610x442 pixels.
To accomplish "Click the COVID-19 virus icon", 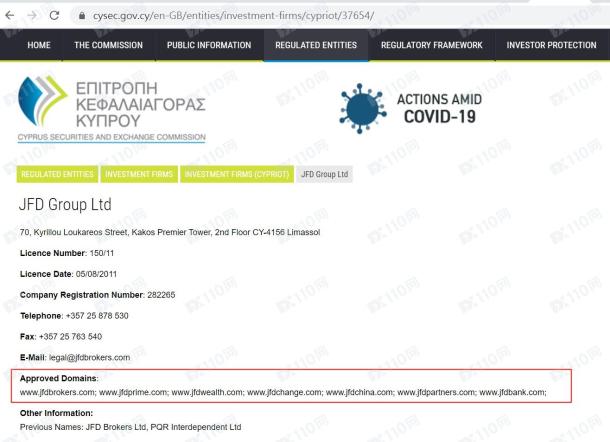I will [363, 109].
